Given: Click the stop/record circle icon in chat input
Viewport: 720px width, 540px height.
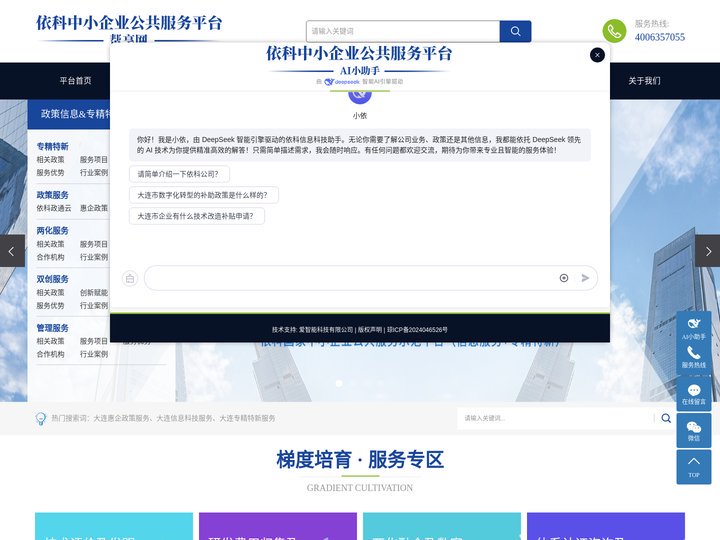Looking at the screenshot, I should pos(564,278).
